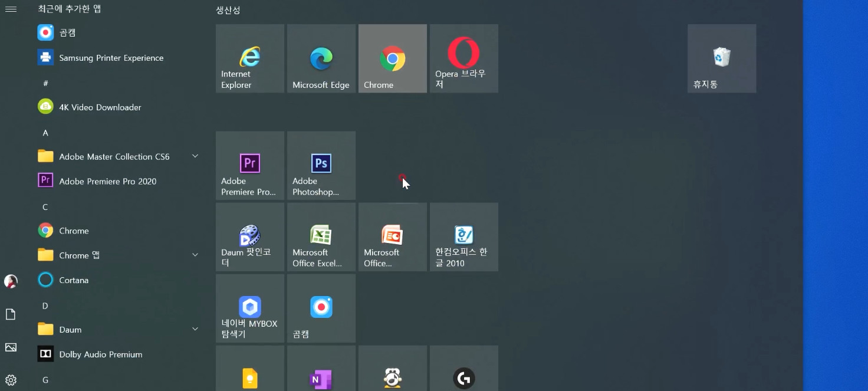
Task: Open the Daum folder entry
Action: (x=118, y=330)
